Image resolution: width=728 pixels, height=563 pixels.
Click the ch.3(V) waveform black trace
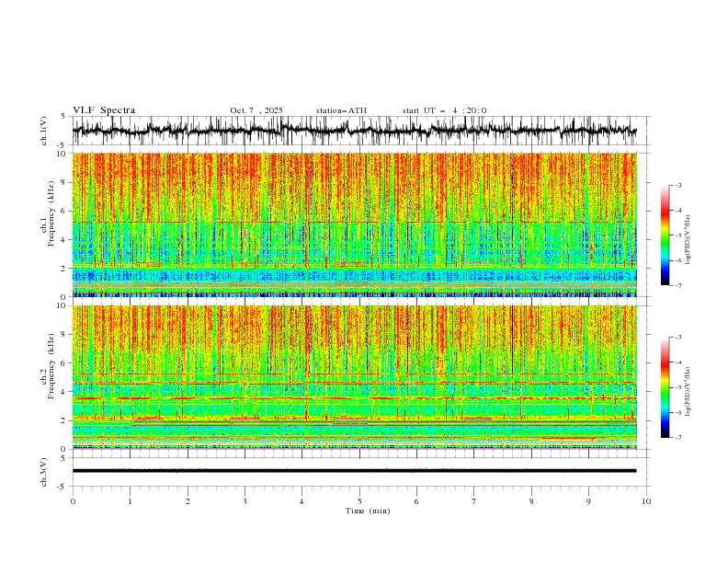pyautogui.click(x=354, y=471)
